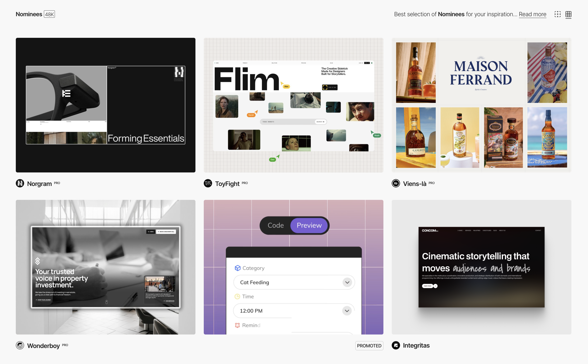588x364 pixels.
Task: Click the Category cube icon in promoted card
Action: pyautogui.click(x=238, y=268)
